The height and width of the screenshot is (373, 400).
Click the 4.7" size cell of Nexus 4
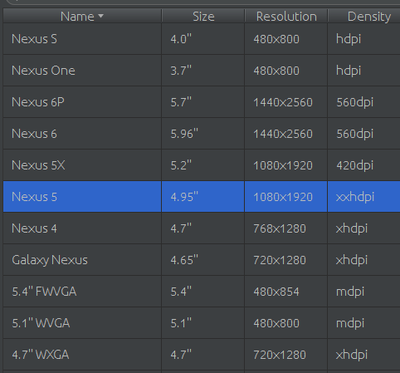(203, 228)
